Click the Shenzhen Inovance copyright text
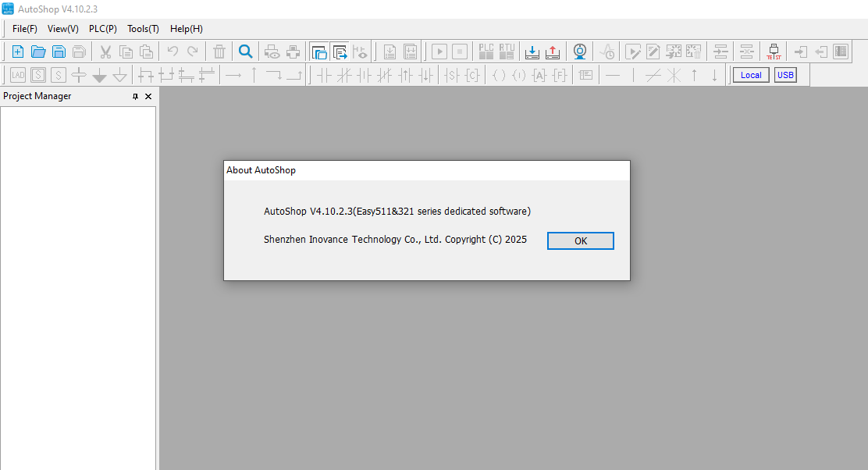This screenshot has width=868, height=470. click(x=395, y=239)
